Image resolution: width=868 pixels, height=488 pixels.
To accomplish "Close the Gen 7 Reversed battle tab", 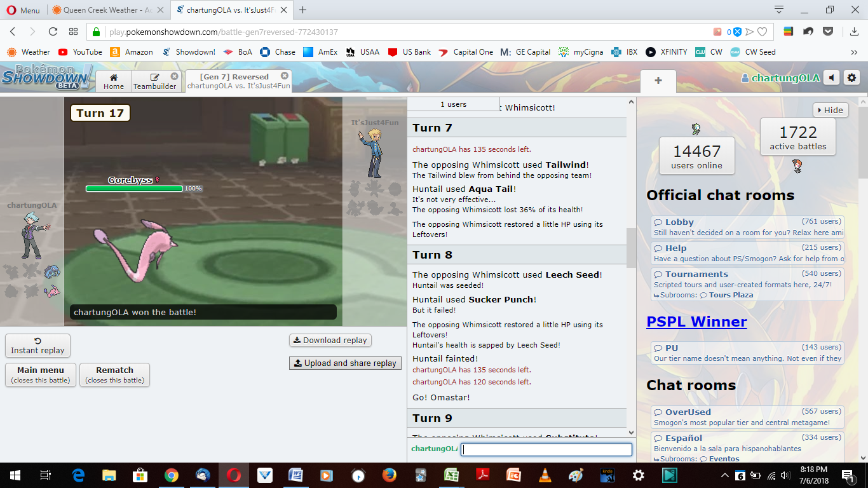I will [x=285, y=76].
